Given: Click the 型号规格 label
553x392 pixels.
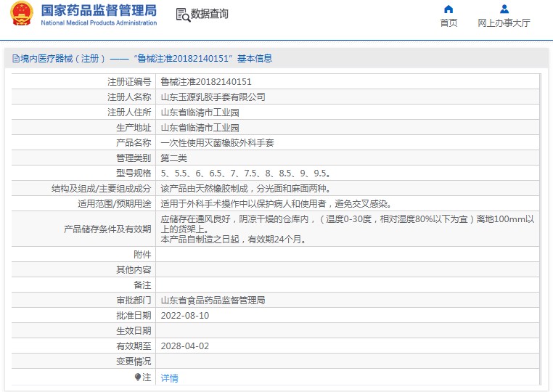Looking at the screenshot, I should coord(134,173).
